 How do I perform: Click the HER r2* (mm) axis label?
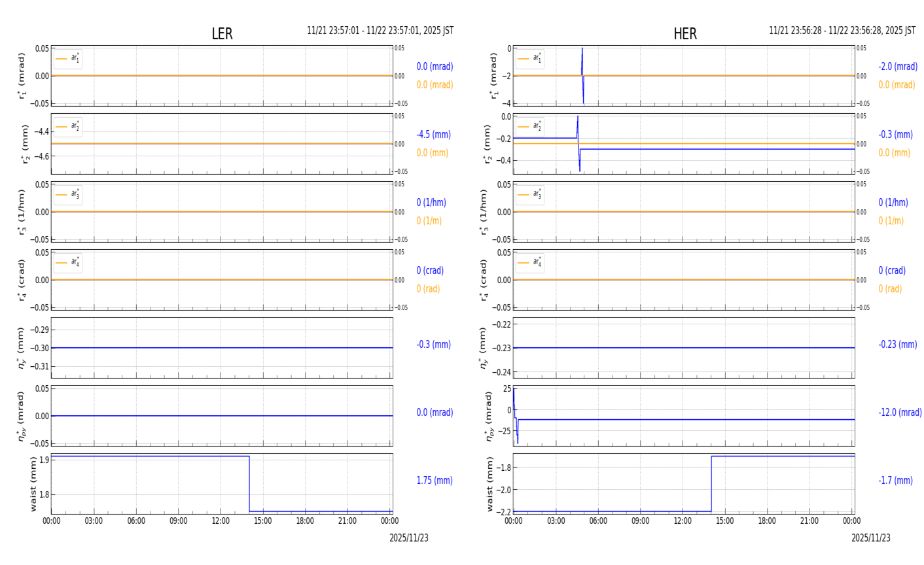(x=488, y=144)
